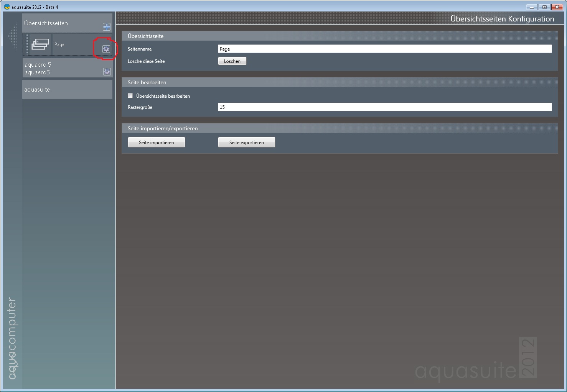Enable the Übersichtsseite bearbeiten checkbox
Viewport: 567px width, 392px height.
(x=130, y=96)
